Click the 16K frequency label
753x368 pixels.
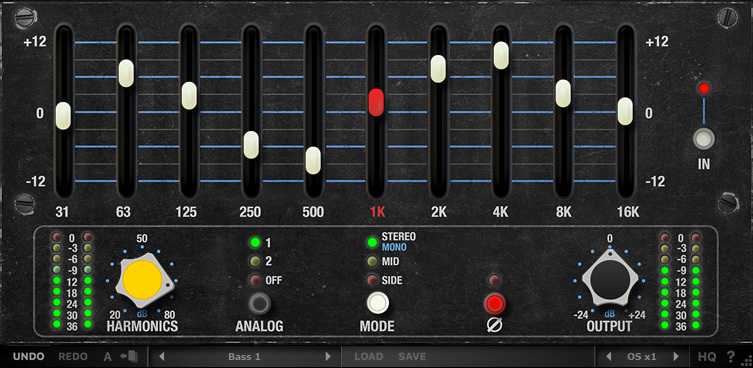tap(627, 212)
